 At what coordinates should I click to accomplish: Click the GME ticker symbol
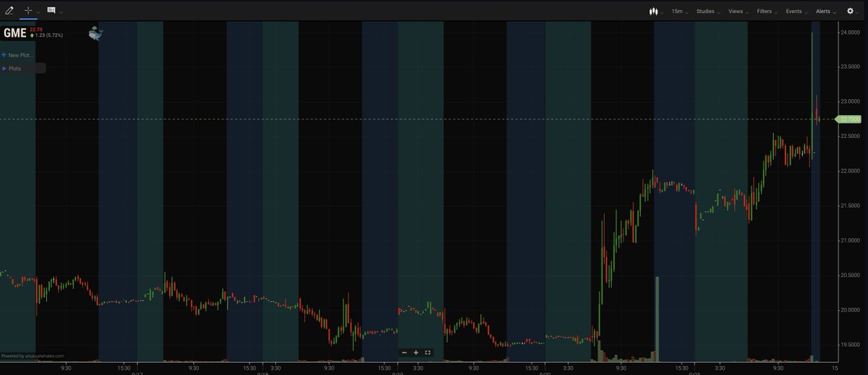pyautogui.click(x=14, y=33)
